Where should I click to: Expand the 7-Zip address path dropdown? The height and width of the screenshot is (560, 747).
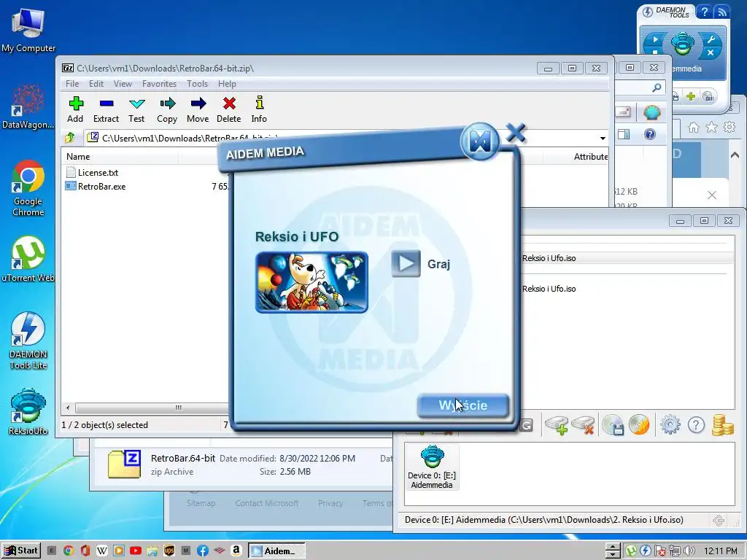pyautogui.click(x=603, y=138)
